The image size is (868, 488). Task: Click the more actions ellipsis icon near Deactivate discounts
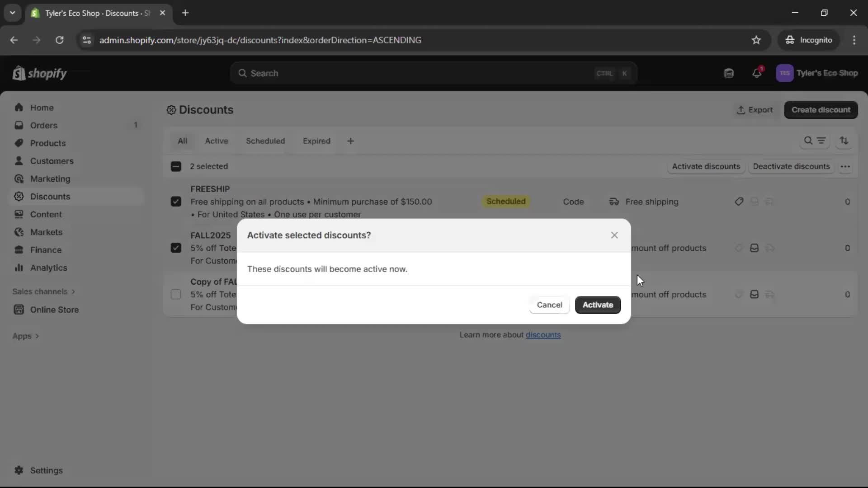pos(845,166)
